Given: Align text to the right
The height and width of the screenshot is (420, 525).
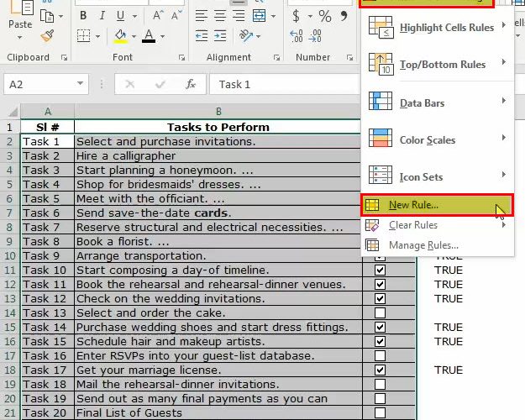Looking at the screenshot, I should point(239,15).
